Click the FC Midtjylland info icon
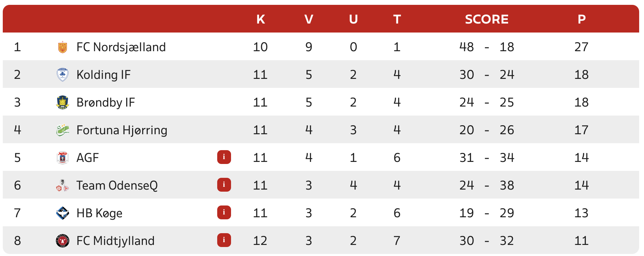 pyautogui.click(x=224, y=240)
